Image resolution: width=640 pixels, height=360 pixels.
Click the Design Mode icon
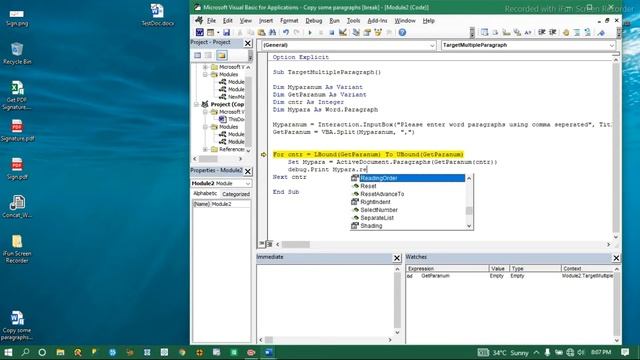pyautogui.click(x=343, y=32)
